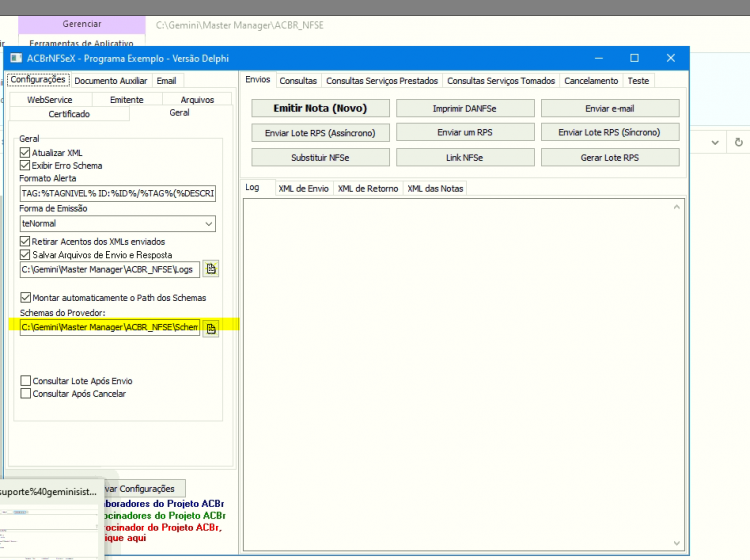Open Consultas Serviços Tomados tab
The height and width of the screenshot is (560, 750).
click(x=501, y=81)
